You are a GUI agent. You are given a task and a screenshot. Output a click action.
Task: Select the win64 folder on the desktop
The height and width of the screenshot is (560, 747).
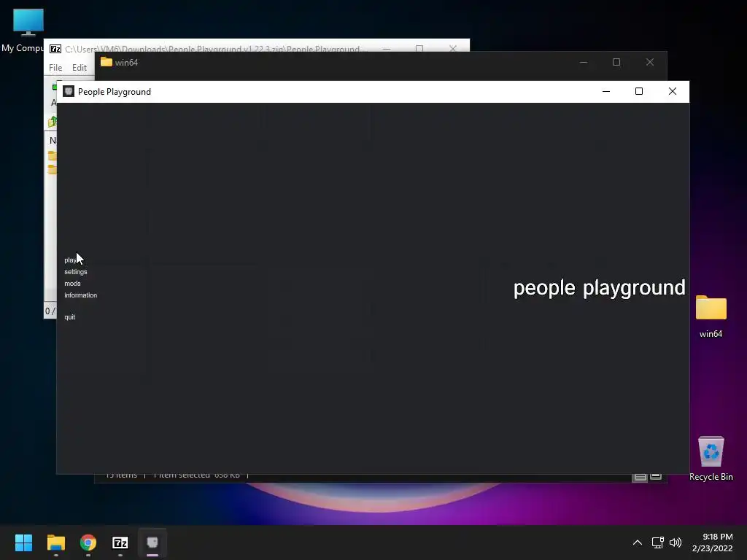point(711,316)
